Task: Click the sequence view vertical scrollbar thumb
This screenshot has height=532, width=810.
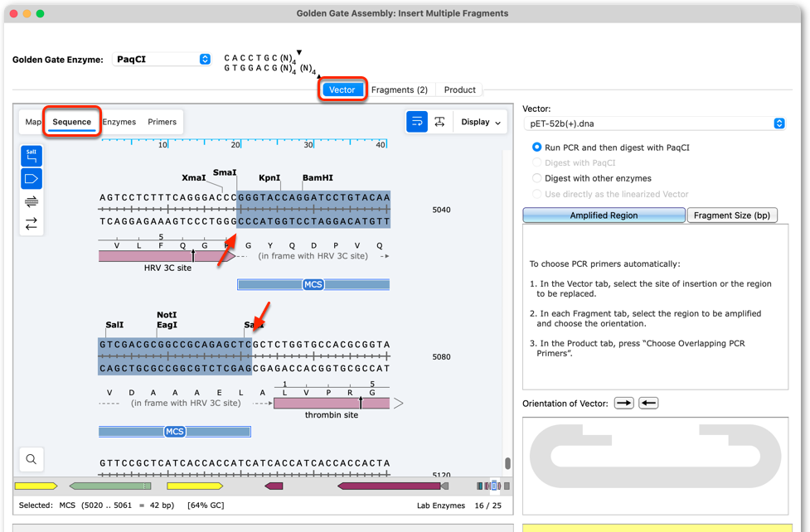Action: [x=507, y=463]
